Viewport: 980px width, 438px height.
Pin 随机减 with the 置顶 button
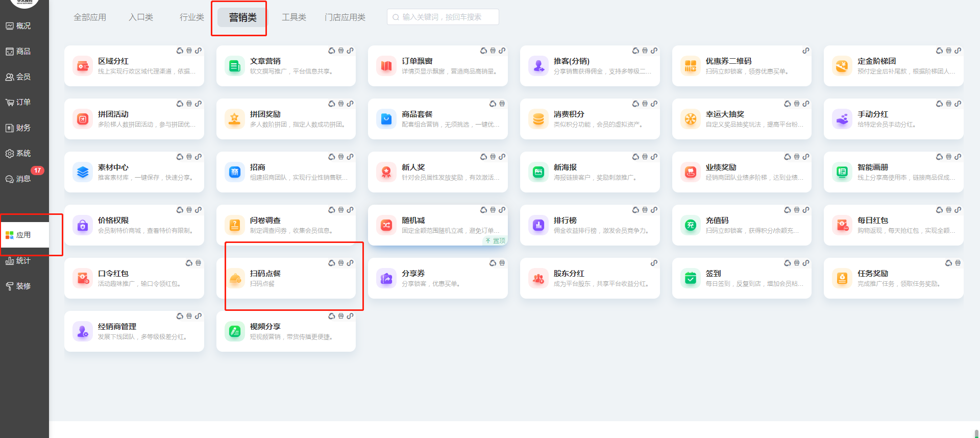[495, 240]
